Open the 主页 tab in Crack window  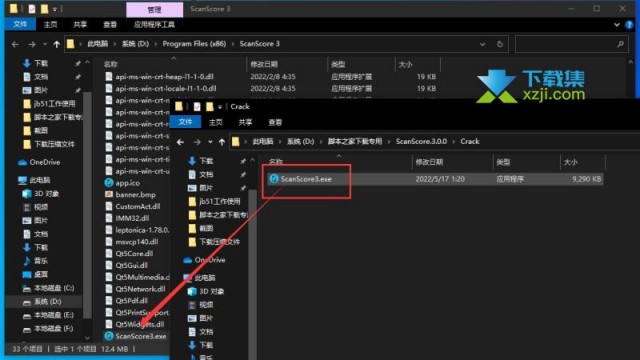click(216, 122)
